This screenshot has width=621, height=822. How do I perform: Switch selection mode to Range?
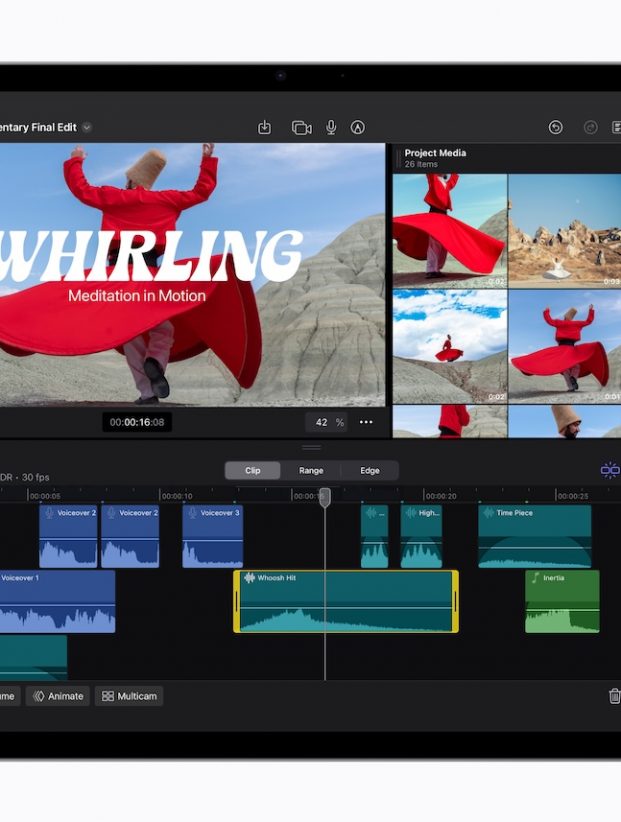click(x=311, y=471)
